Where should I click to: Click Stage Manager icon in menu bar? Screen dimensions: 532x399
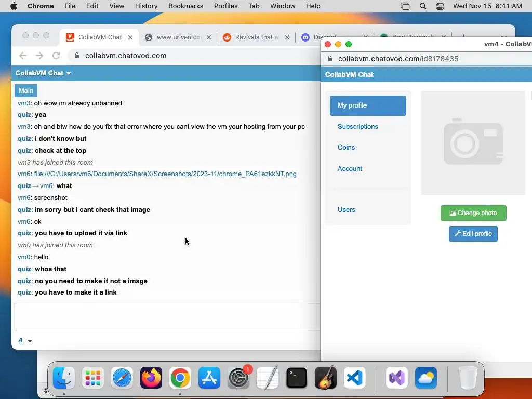[x=405, y=6]
